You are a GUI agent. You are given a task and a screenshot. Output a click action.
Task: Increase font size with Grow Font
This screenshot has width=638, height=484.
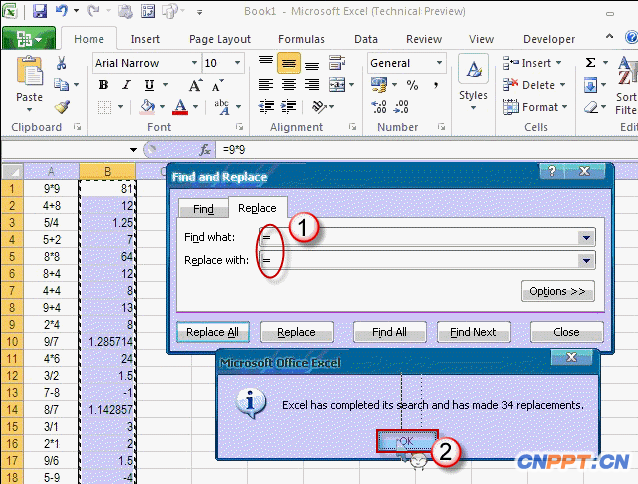click(x=195, y=85)
